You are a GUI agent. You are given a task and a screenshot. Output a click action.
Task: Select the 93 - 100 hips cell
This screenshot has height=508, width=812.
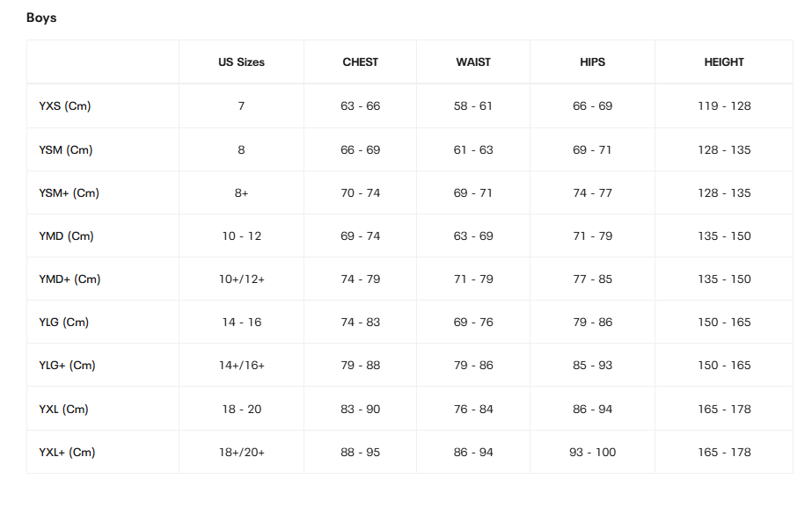coord(593,453)
